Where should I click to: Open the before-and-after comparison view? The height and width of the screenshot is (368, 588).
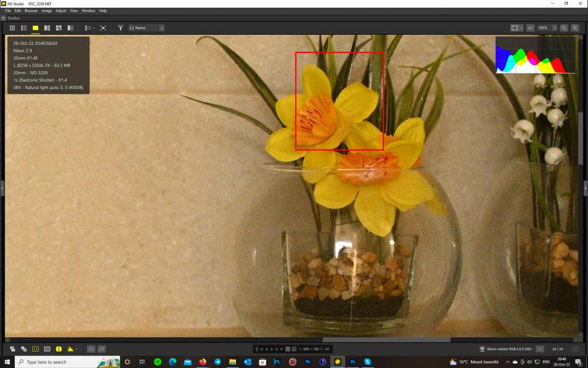70,28
